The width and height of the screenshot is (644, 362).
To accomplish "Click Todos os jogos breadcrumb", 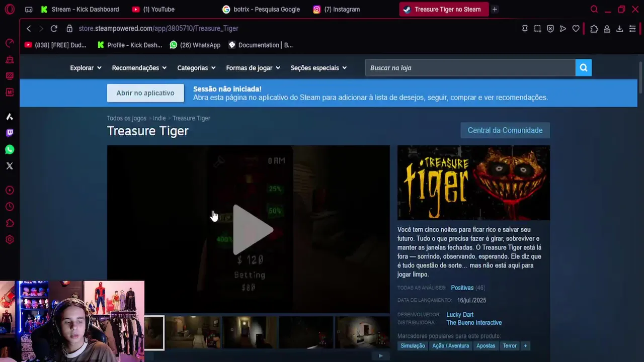I will (126, 118).
